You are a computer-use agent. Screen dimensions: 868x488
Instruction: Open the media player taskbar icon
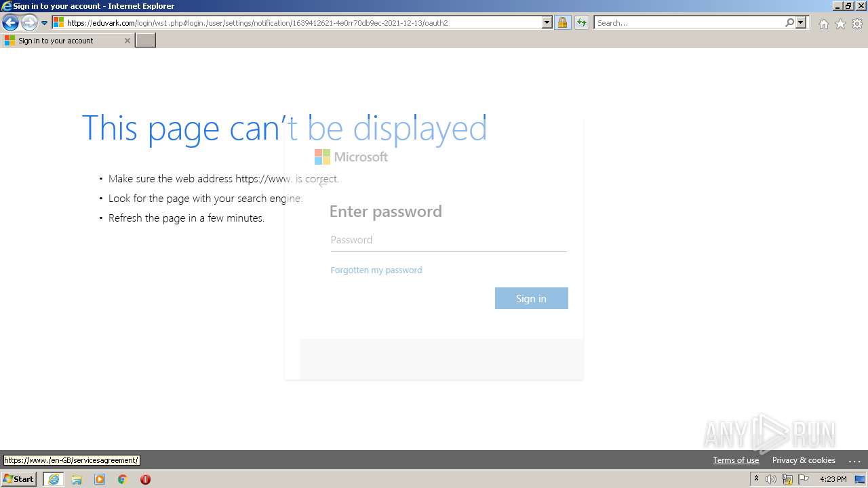[100, 479]
